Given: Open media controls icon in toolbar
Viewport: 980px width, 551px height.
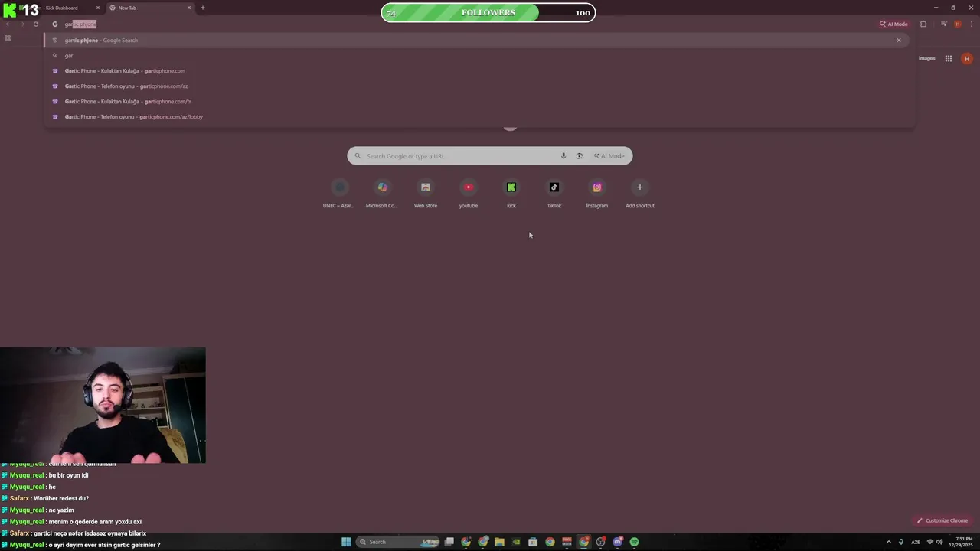Looking at the screenshot, I should tap(943, 24).
